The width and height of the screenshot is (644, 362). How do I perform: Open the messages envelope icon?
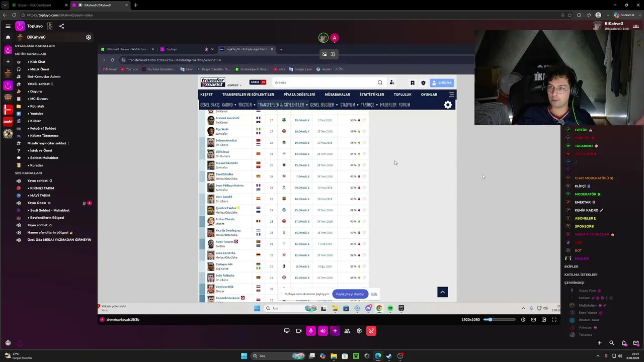(636, 343)
